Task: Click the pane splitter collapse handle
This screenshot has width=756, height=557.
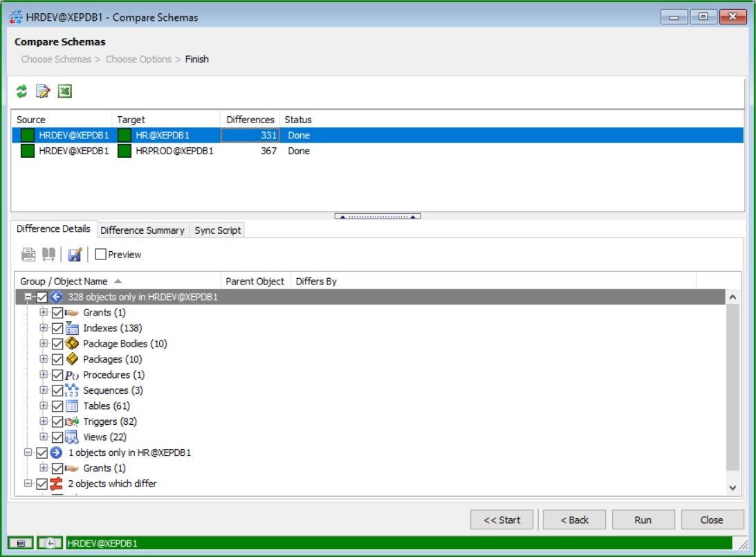Action: (378, 217)
